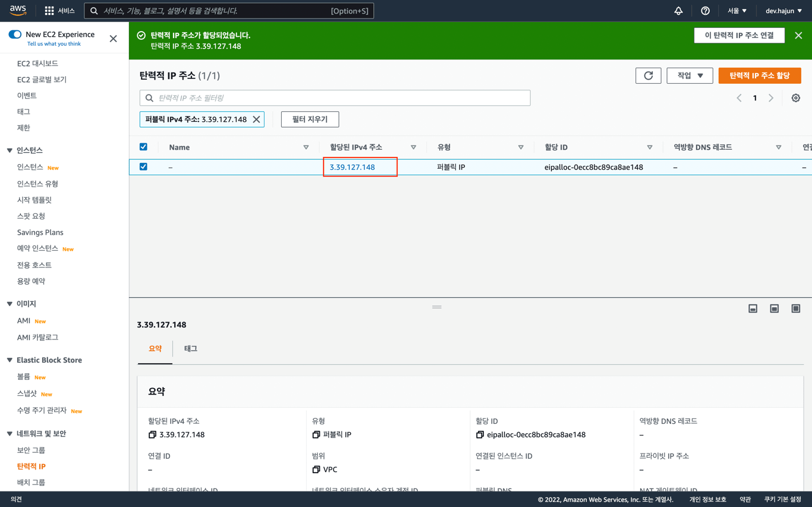Open the dev.hajun account dropdown
The height and width of the screenshot is (507, 812).
point(783,11)
